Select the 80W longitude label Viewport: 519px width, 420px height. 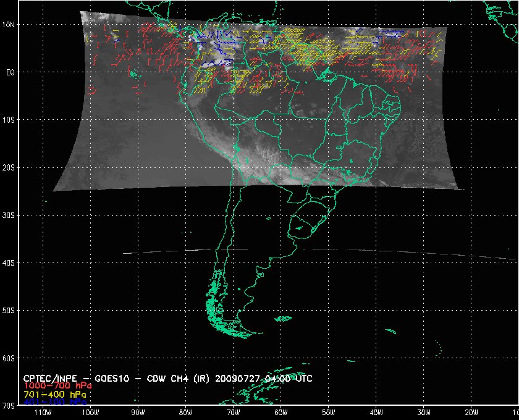pos(186,413)
